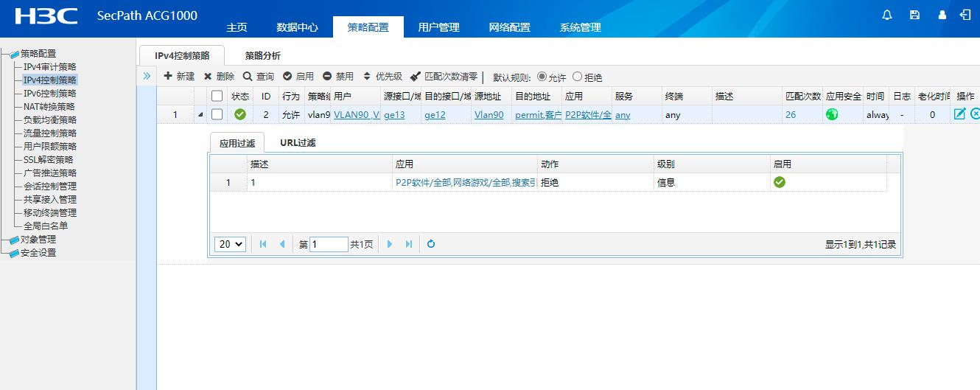Select IPv4审计策略 in sidebar
This screenshot has width=980, height=390.
point(49,67)
